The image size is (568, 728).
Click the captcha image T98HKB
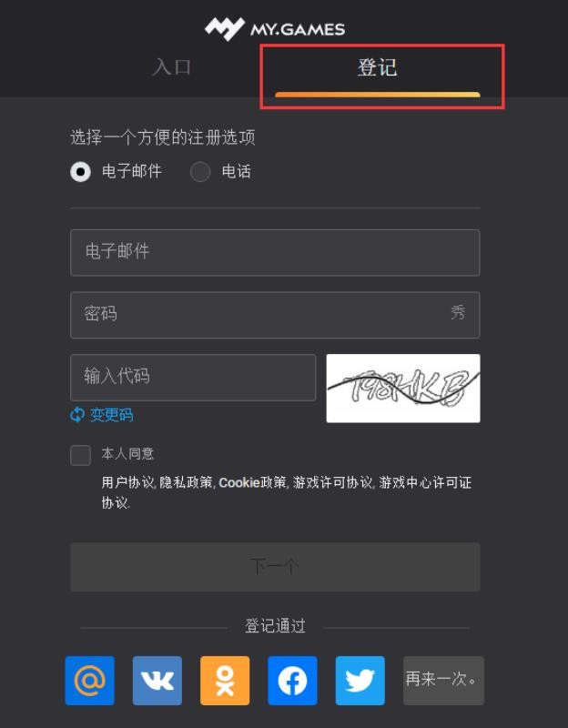[x=403, y=389]
